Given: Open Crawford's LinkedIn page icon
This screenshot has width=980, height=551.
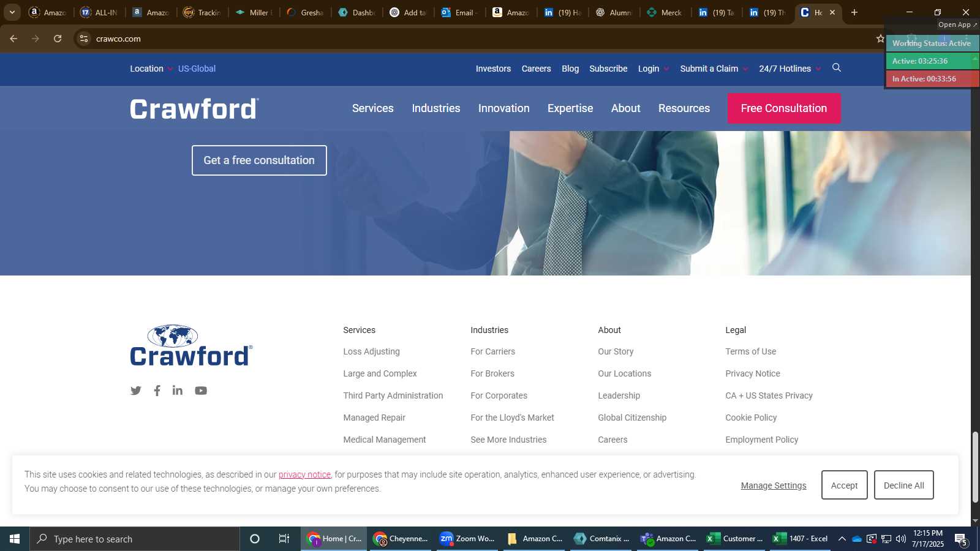Looking at the screenshot, I should tap(178, 390).
